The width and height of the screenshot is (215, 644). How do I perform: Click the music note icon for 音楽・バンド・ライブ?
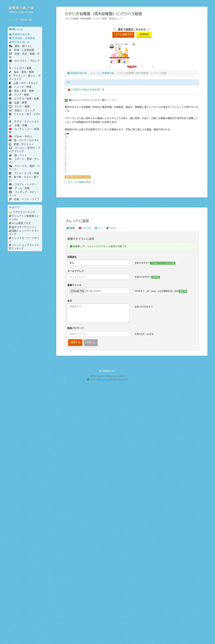pos(10,199)
